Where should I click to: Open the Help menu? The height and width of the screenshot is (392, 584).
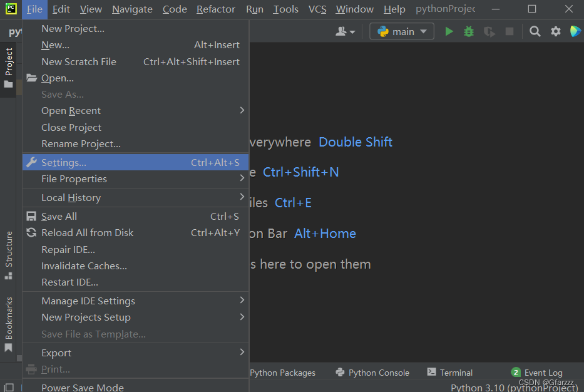tap(394, 9)
